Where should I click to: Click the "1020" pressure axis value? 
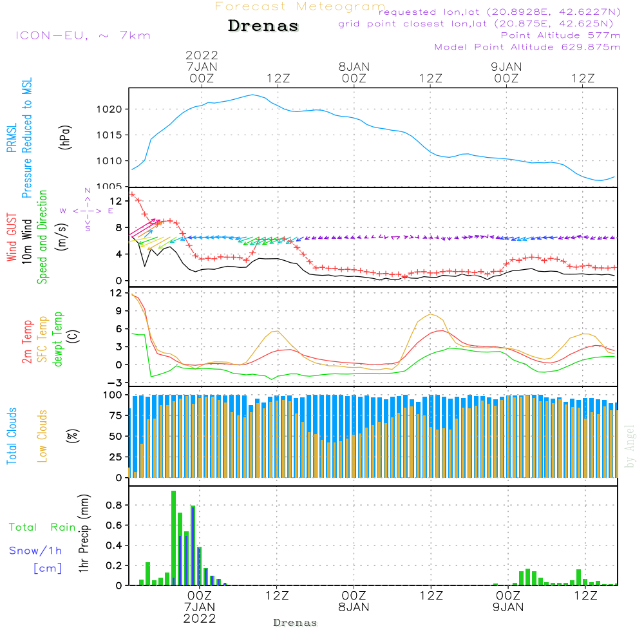pos(109,109)
